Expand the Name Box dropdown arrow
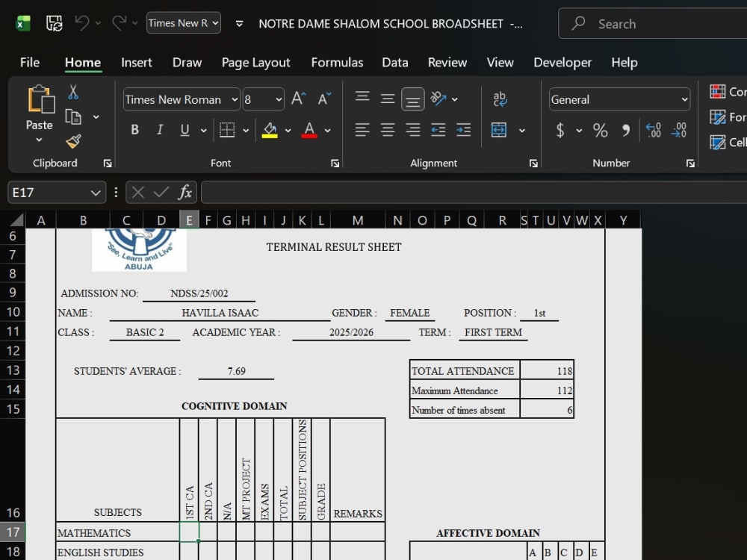This screenshot has width=747, height=560. point(96,193)
